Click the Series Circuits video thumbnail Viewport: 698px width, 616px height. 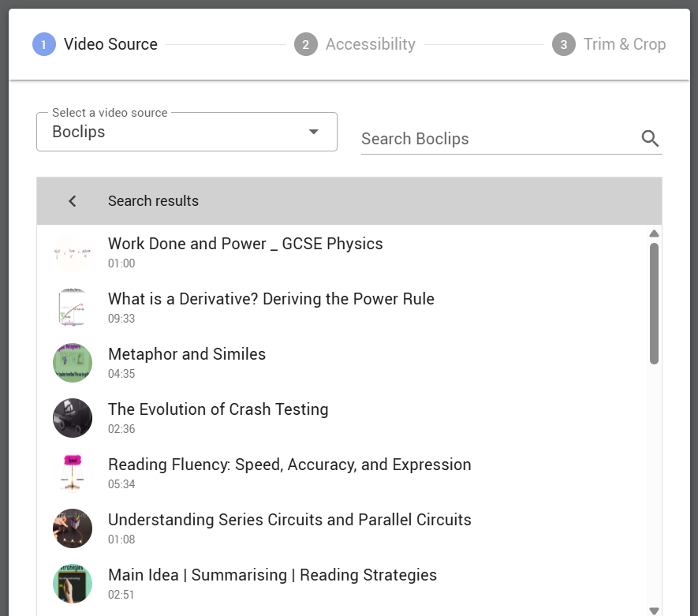(x=73, y=528)
